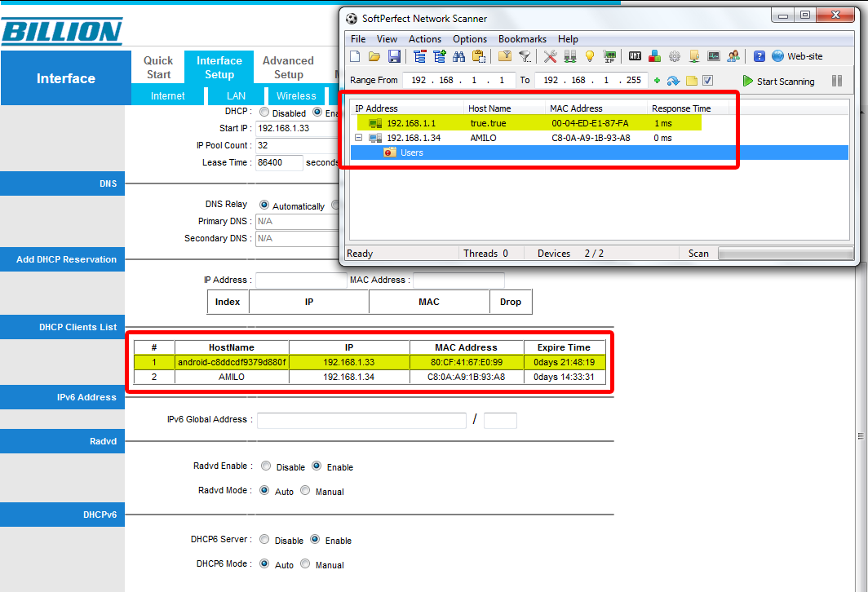Click the blue question mark help icon
This screenshot has height=592, width=868.
759,56
